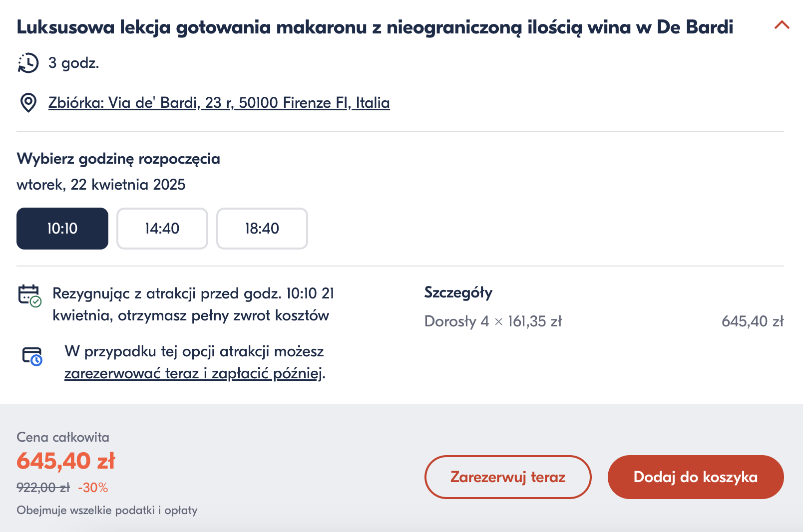Screen dimensions: 803x532
Task: Click the Dorosły 4 × 161,35 zł line
Action: [493, 321]
